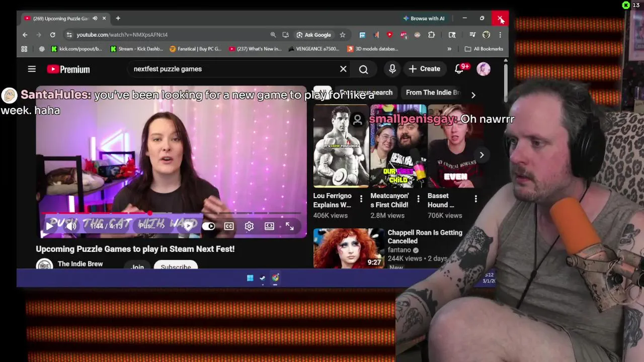Open the Windows Start button
The image size is (644, 362).
tap(250, 278)
